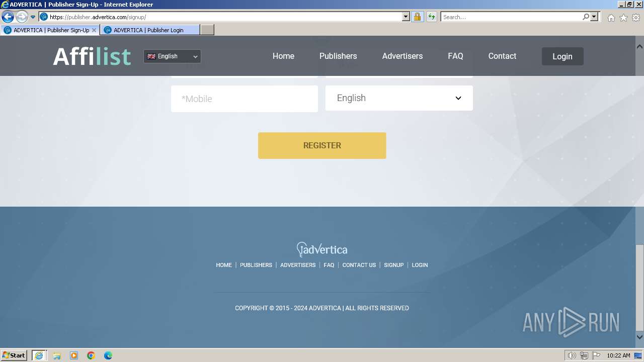644x362 pixels.
Task: Open the media player taskbar icon
Action: click(x=74, y=355)
